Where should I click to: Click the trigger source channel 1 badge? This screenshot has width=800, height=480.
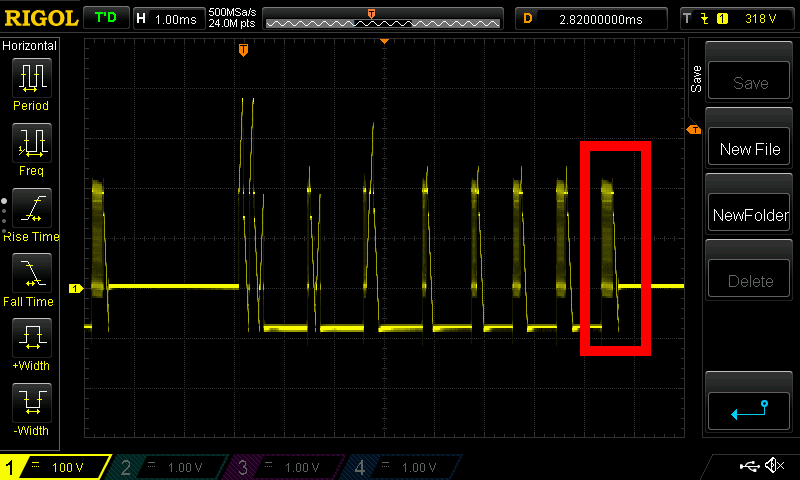[x=722, y=19]
